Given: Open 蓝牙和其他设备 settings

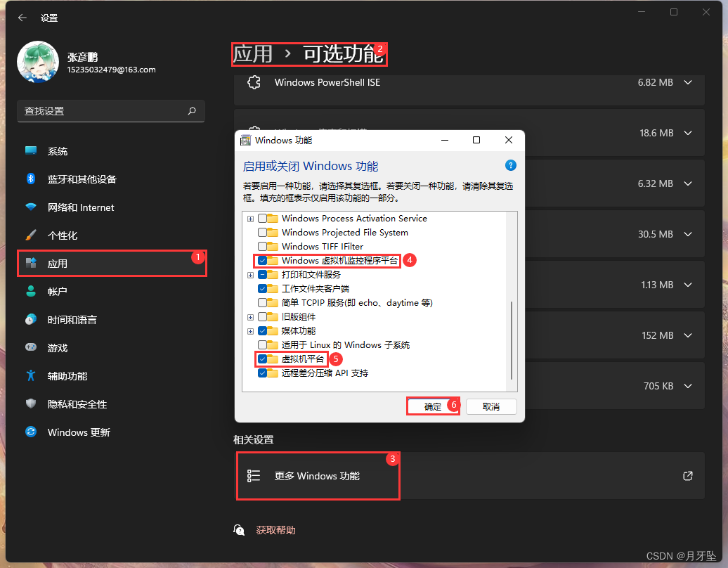Looking at the screenshot, I should 110,179.
